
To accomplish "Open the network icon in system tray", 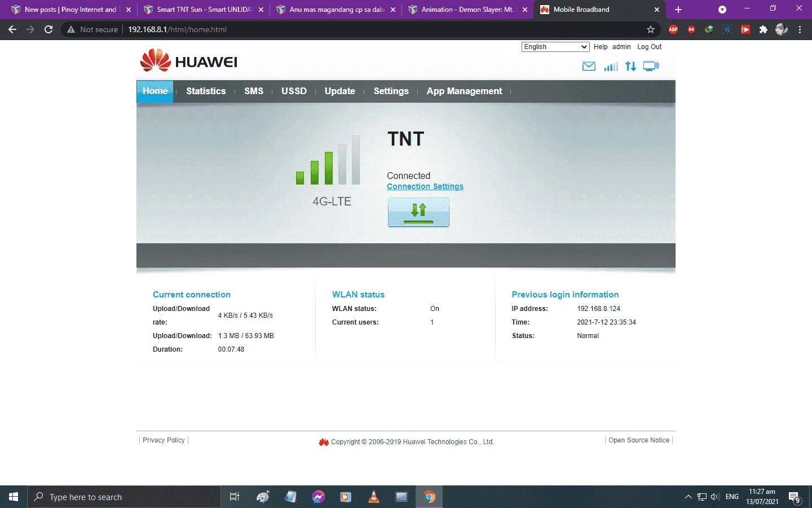I will point(702,497).
